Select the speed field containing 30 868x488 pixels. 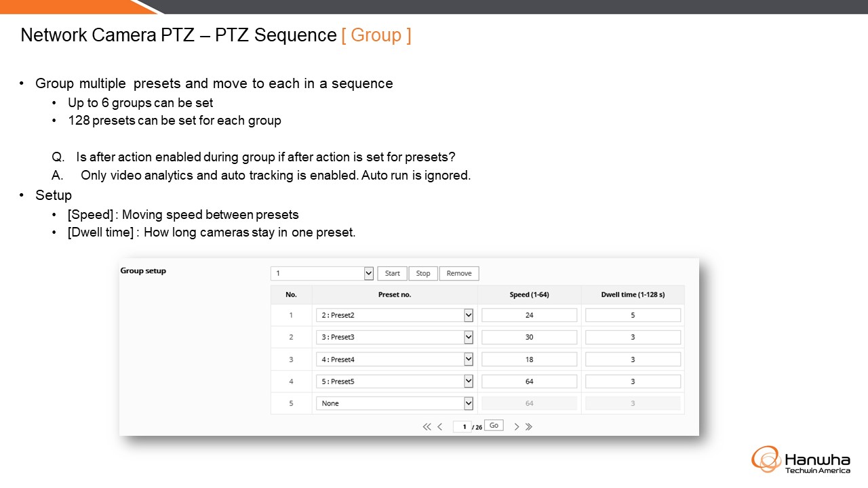pyautogui.click(x=530, y=337)
